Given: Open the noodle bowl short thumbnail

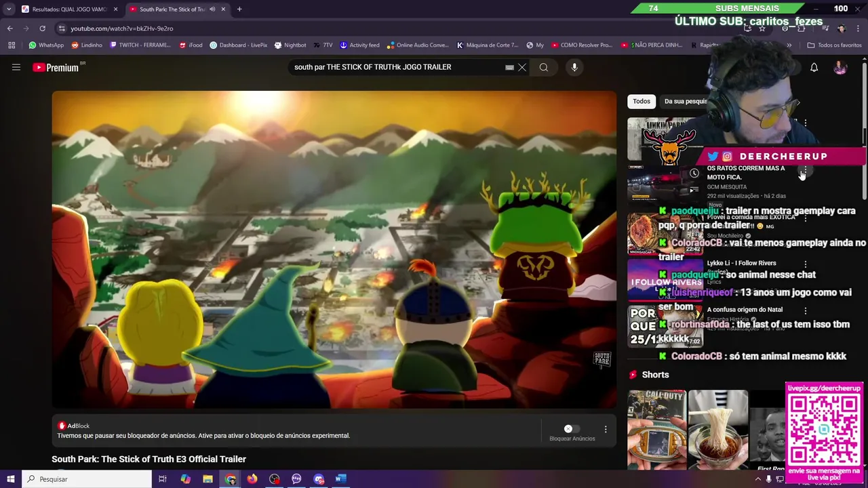Looking at the screenshot, I should point(718,430).
